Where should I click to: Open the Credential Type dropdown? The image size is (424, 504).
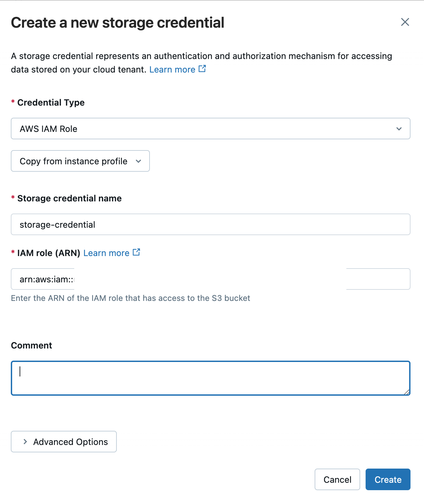click(210, 129)
